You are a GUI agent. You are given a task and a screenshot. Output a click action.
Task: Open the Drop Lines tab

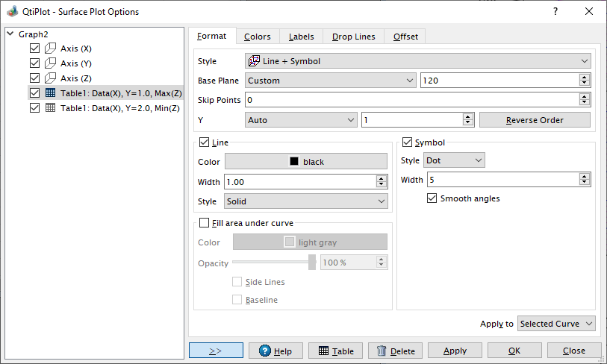coord(354,37)
